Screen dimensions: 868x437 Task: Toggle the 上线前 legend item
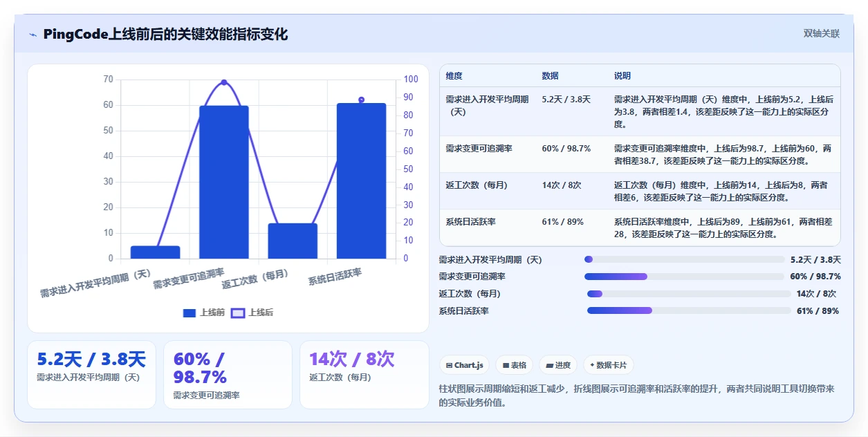point(204,313)
